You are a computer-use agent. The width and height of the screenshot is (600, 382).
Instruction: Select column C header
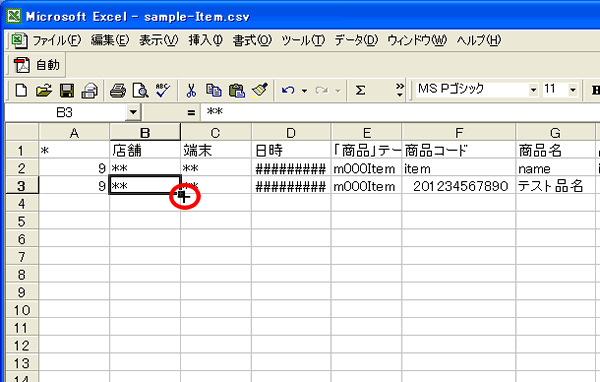pos(215,133)
